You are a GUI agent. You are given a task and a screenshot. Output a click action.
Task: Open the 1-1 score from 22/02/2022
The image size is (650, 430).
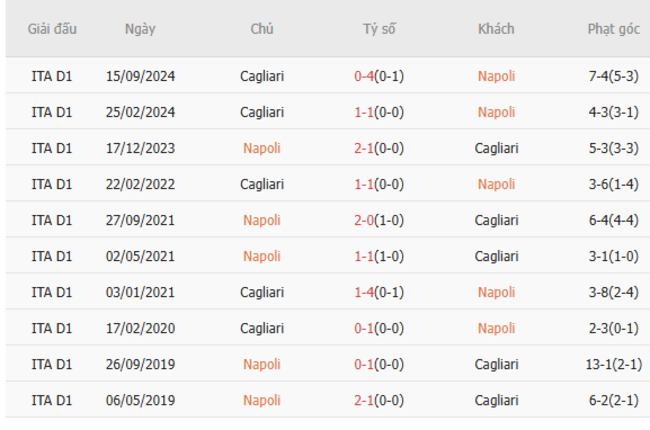click(364, 184)
